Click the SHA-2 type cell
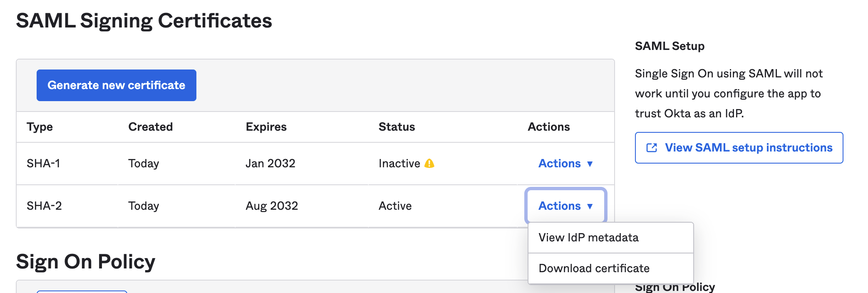 (x=44, y=206)
